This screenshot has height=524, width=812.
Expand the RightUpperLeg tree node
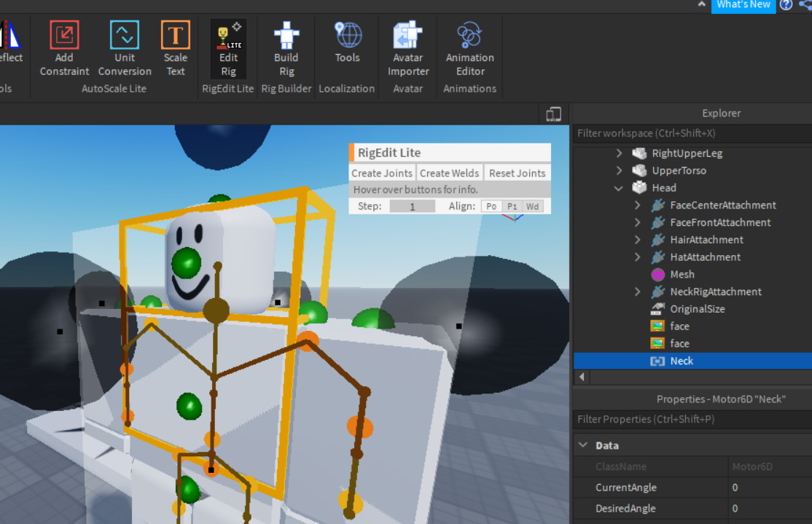pyautogui.click(x=620, y=153)
